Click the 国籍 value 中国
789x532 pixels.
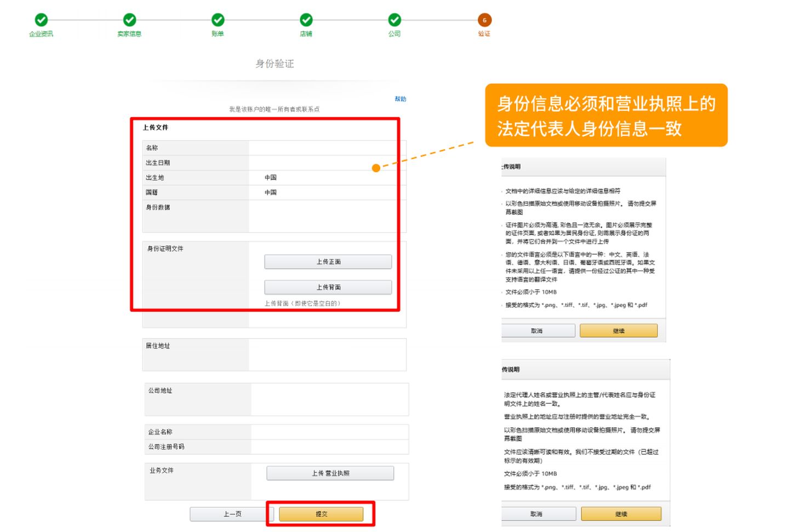pyautogui.click(x=271, y=192)
